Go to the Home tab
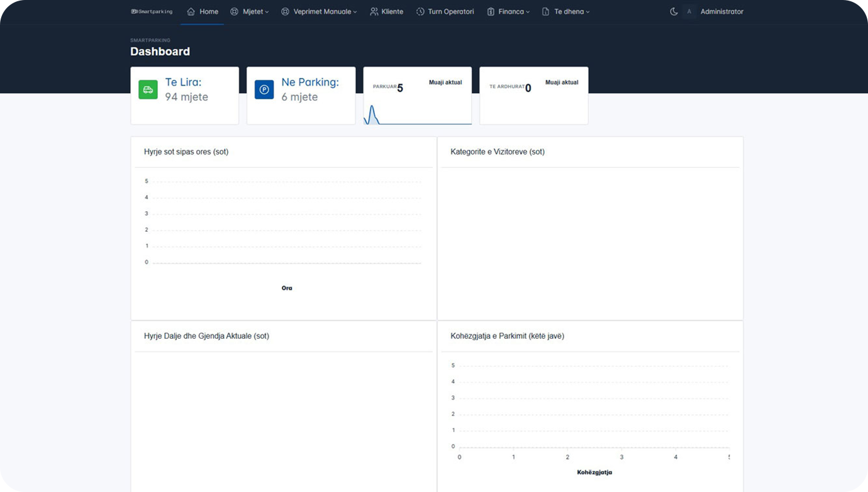 (x=208, y=11)
